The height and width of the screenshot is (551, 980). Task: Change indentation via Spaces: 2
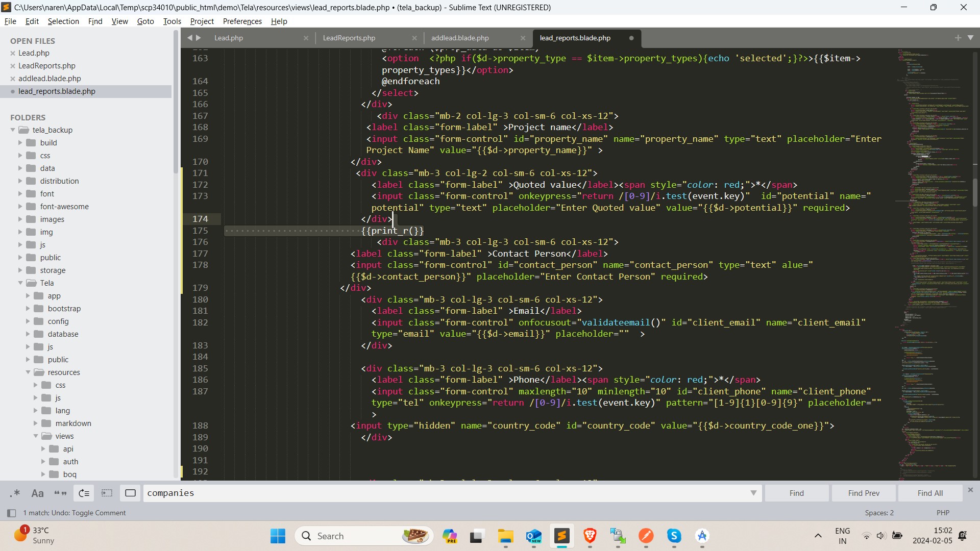879,513
